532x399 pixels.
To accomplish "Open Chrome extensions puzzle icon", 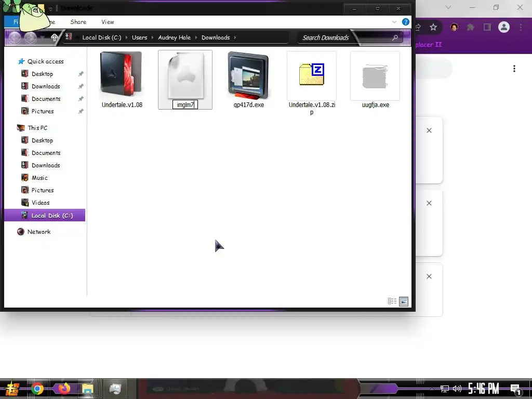I will (471, 27).
